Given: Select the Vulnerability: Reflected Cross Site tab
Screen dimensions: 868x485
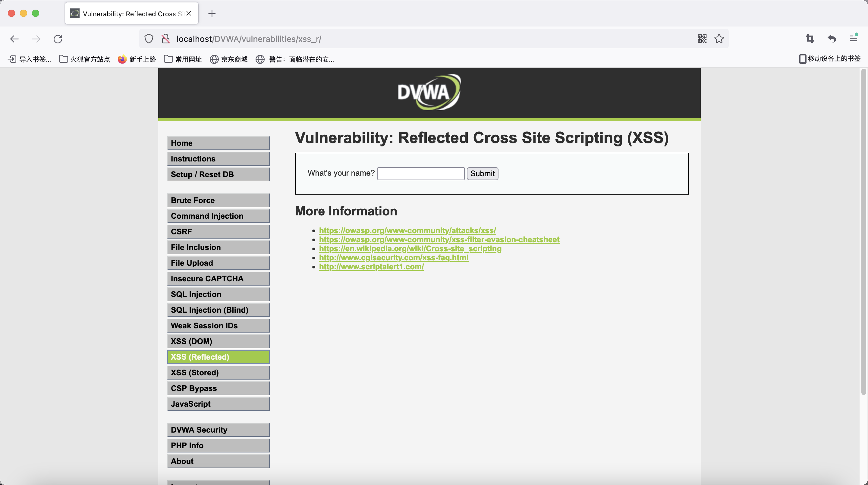Looking at the screenshot, I should [x=128, y=14].
